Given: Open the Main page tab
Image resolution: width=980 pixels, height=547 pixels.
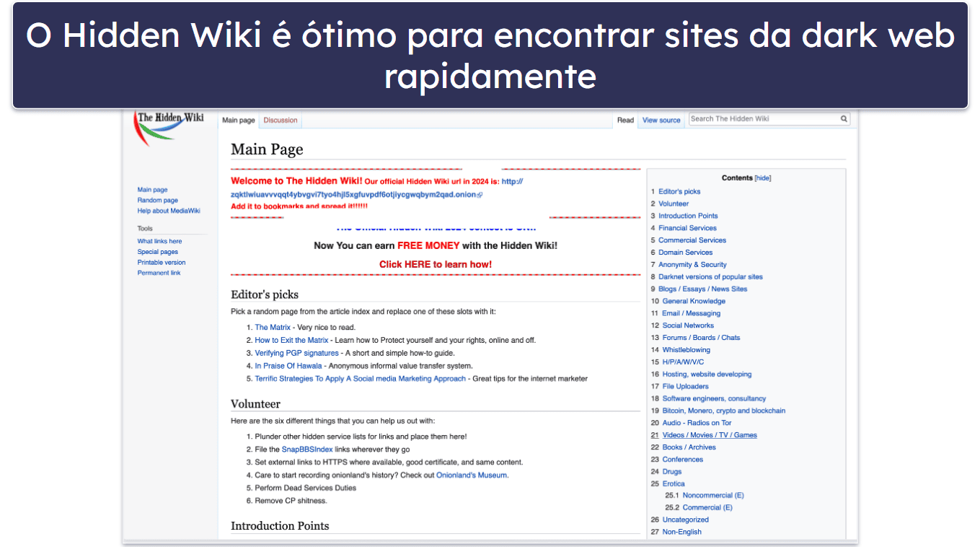Looking at the screenshot, I should pos(239,121).
